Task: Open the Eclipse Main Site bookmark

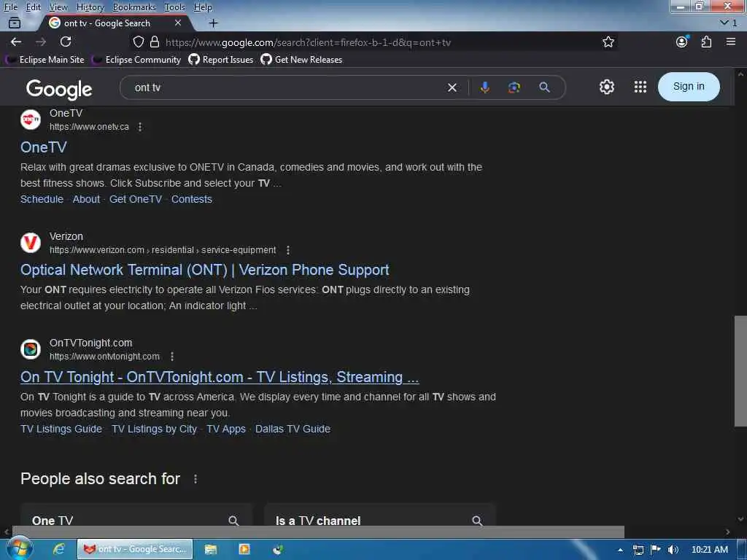Action: pos(46,60)
